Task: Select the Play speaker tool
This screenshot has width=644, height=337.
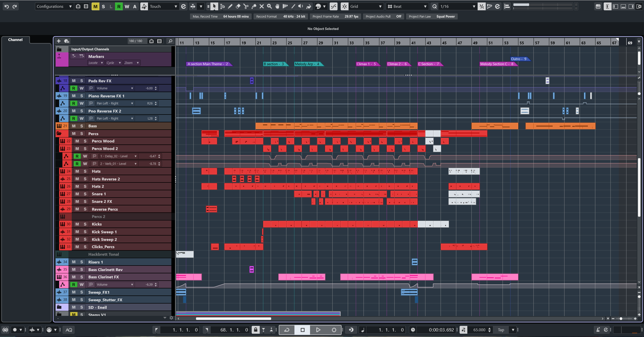Action: coord(301,7)
